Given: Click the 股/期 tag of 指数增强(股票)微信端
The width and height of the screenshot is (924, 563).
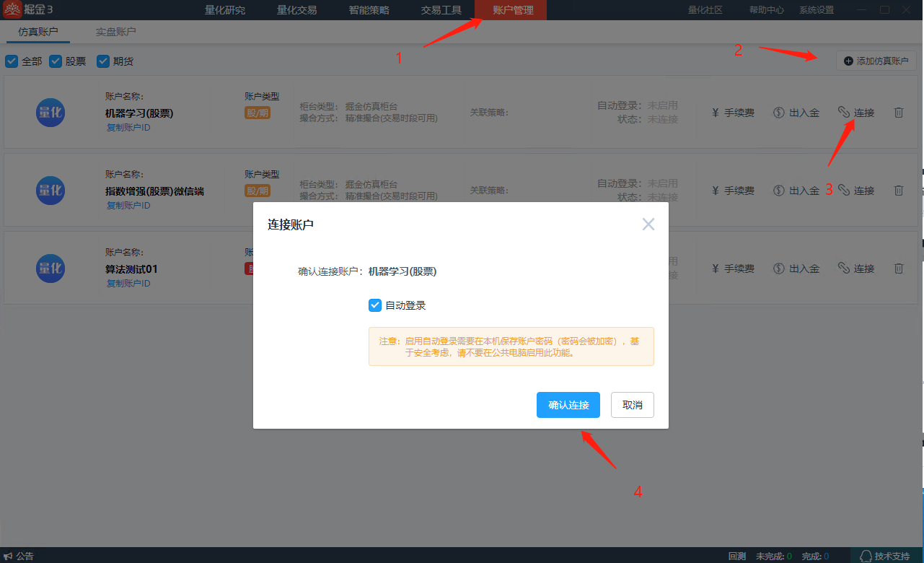Looking at the screenshot, I should [x=258, y=191].
